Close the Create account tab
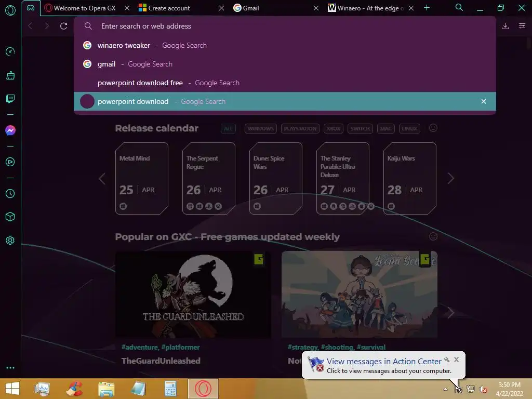The image size is (532, 399). (221, 8)
